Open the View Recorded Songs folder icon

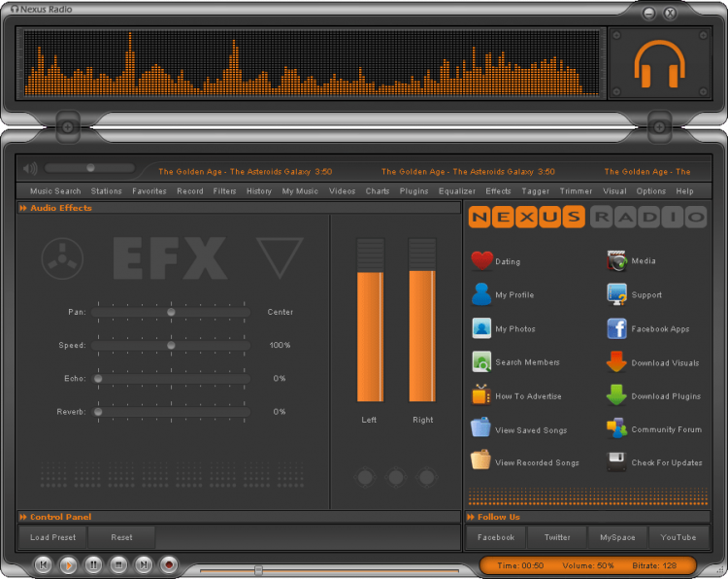pyautogui.click(x=480, y=460)
